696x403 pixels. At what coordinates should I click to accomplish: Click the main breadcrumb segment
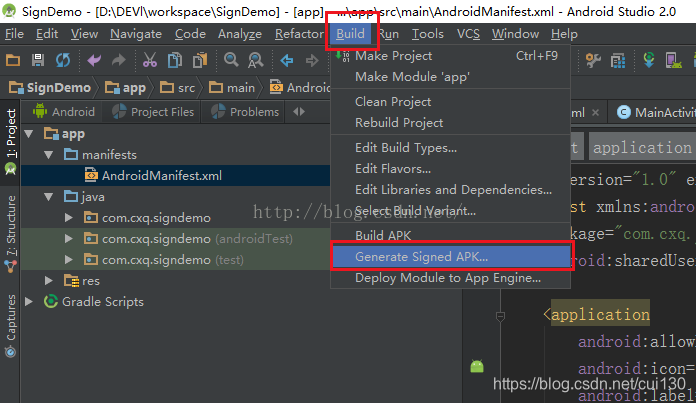tap(232, 88)
